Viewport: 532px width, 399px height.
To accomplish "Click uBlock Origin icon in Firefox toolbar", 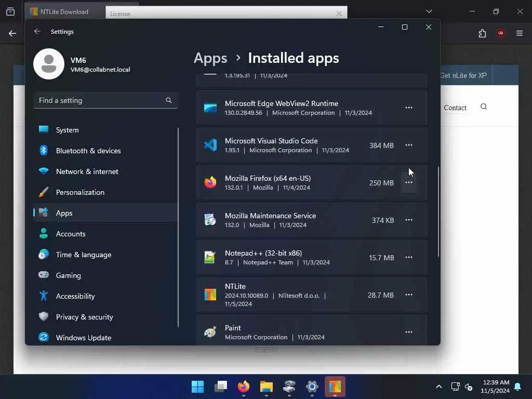I will point(501,33).
